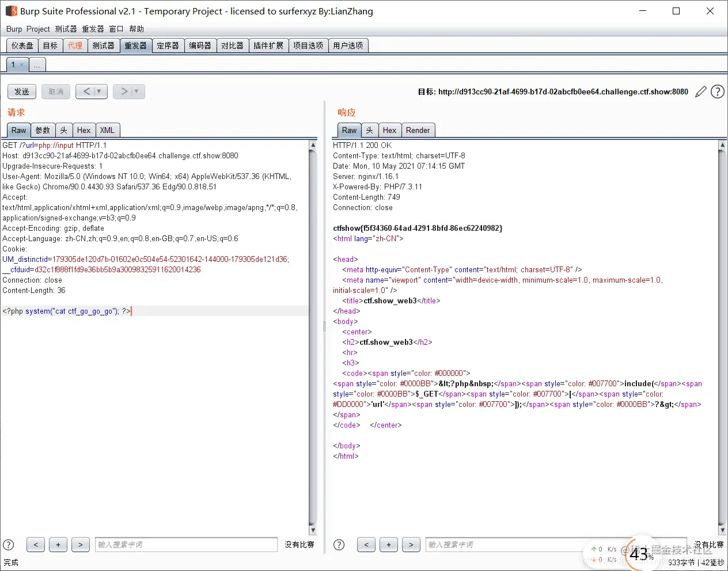Click next match button in request search

(x=81, y=545)
